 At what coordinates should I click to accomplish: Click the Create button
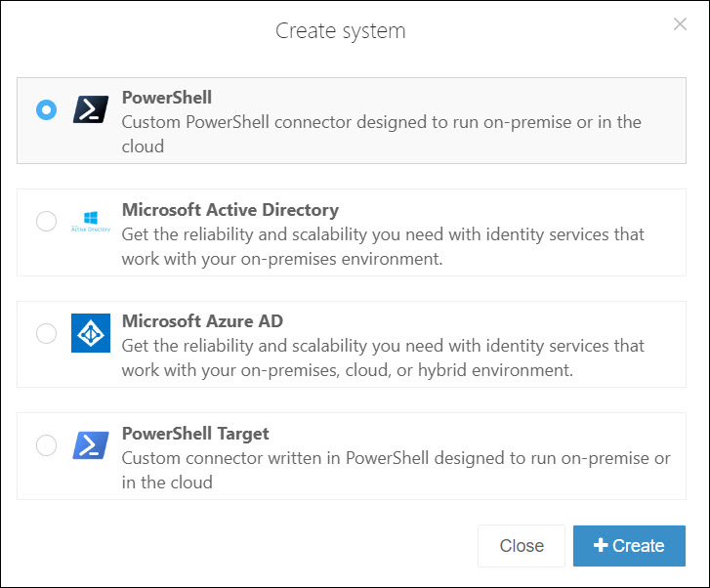click(629, 545)
